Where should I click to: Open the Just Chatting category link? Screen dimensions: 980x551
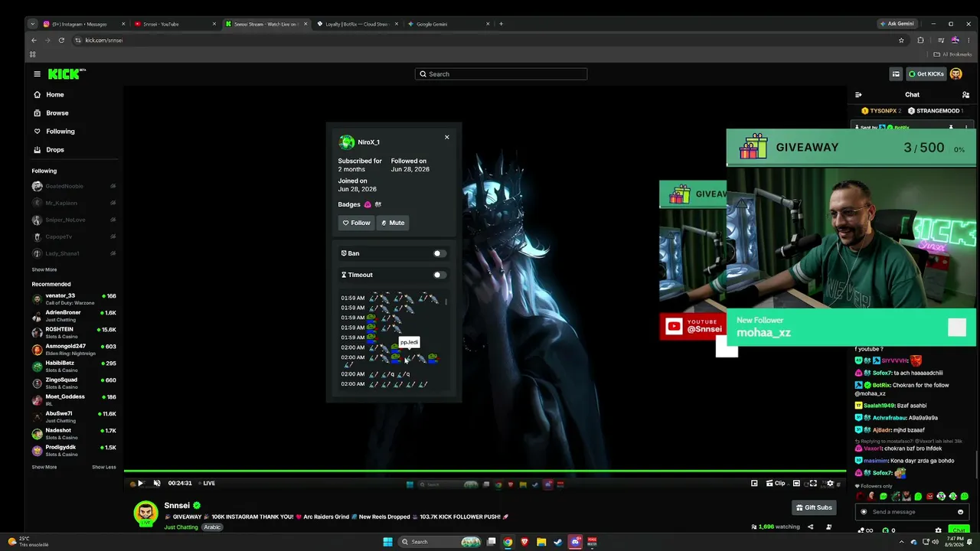tap(181, 527)
